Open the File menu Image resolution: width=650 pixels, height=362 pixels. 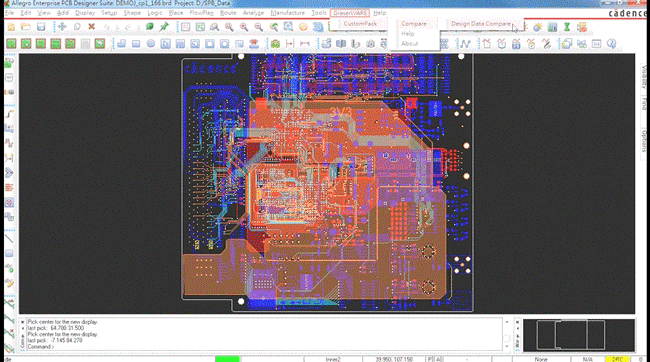[x=9, y=13]
